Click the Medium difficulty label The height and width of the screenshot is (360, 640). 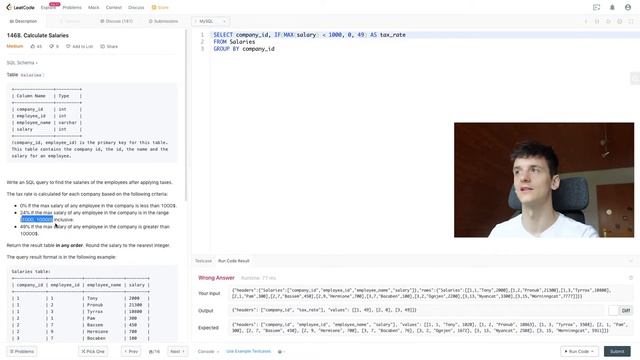pos(15,47)
